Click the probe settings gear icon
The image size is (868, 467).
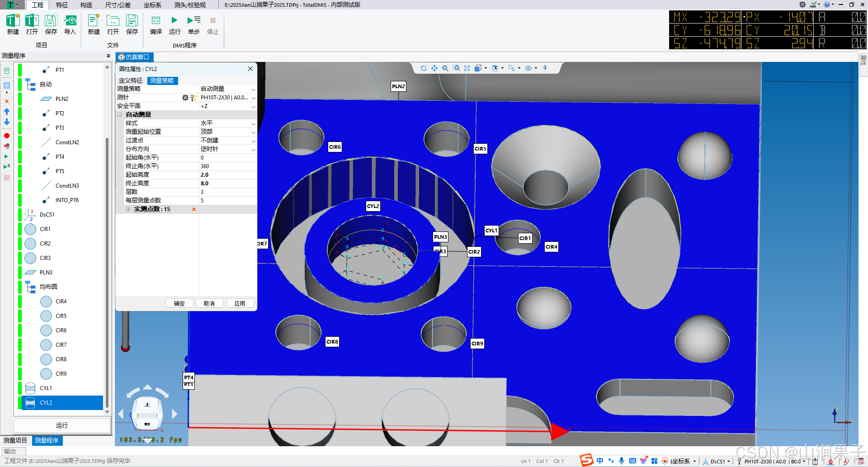(x=185, y=98)
